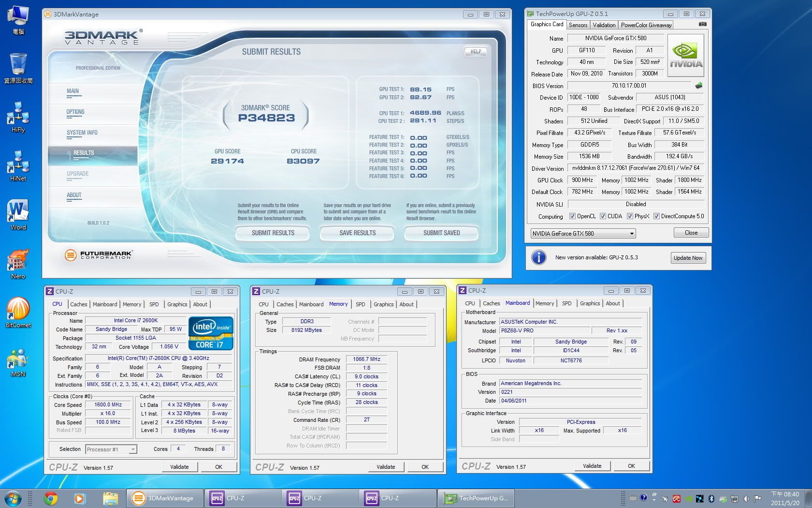Viewport: 812px width, 508px height.
Task: Click the BIOS Version field in GPU-Z
Action: pyautogui.click(x=629, y=86)
